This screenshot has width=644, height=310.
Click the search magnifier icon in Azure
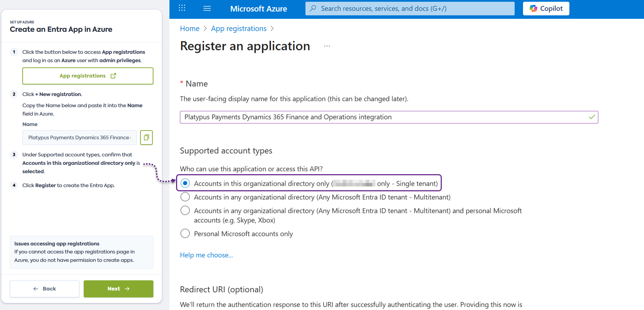pos(313,8)
